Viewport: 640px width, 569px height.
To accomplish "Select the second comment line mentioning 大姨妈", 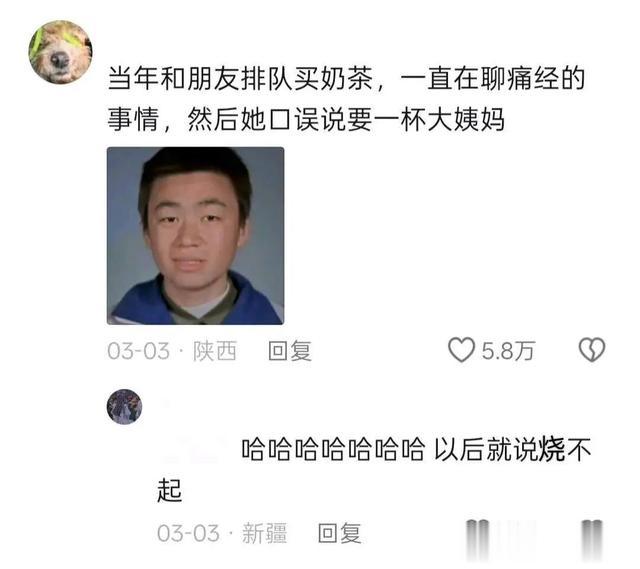I will pos(306,120).
